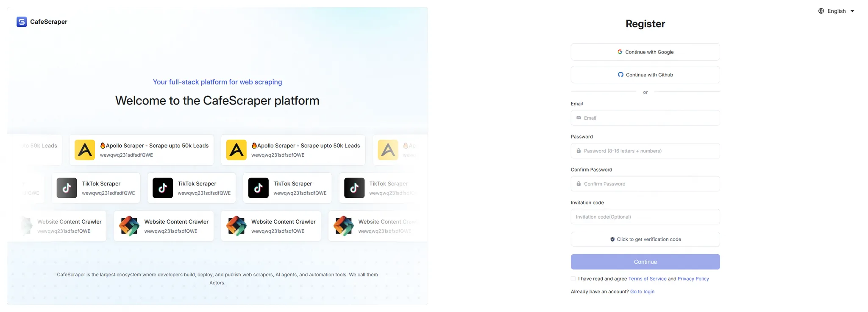Viewport: 868px width, 312px height.
Task: Click the globe language icon
Action: click(x=821, y=11)
